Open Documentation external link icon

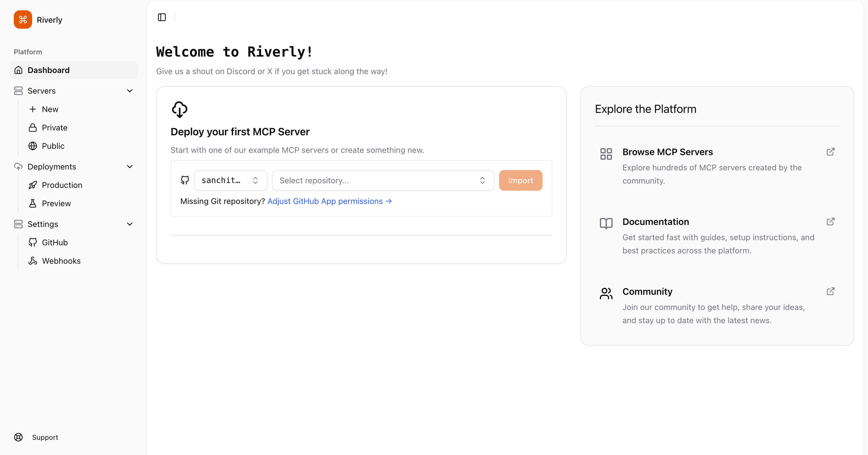[830, 221]
